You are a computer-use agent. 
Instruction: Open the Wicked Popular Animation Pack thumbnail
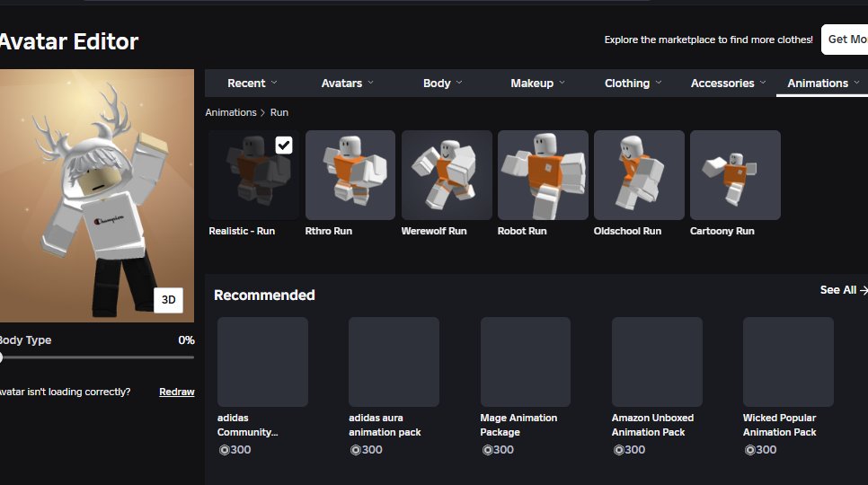(788, 362)
